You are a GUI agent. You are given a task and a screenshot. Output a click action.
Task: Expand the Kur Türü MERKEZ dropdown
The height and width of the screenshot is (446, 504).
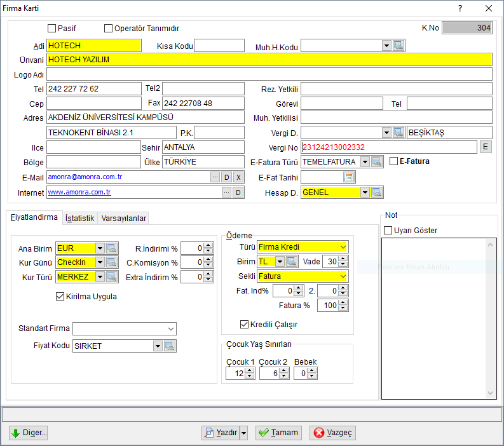[x=100, y=276]
